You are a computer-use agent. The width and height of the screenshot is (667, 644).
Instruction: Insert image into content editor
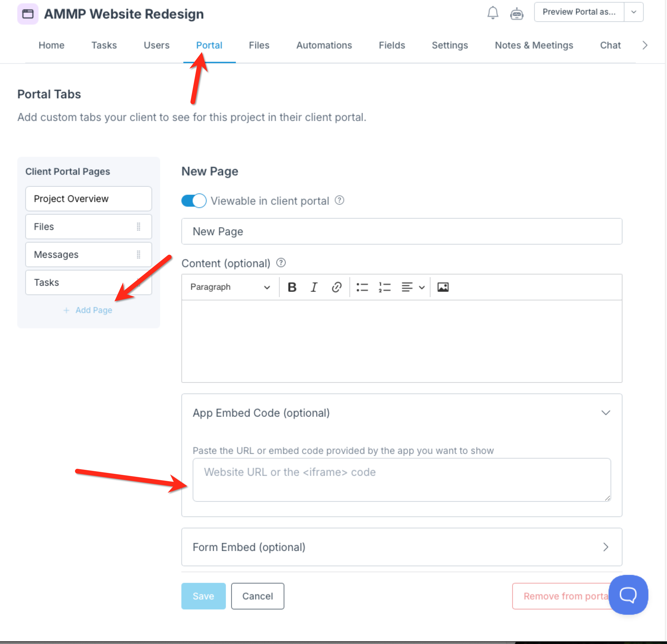pos(442,287)
